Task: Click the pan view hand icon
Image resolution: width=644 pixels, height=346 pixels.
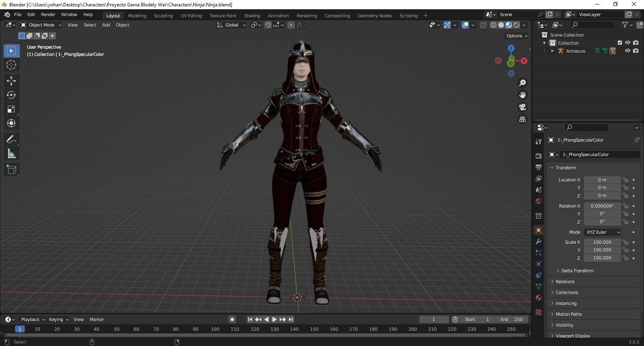Action: (522, 95)
